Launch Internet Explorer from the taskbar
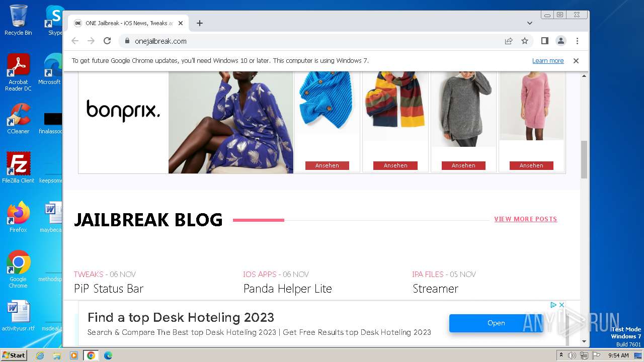 tap(40, 355)
